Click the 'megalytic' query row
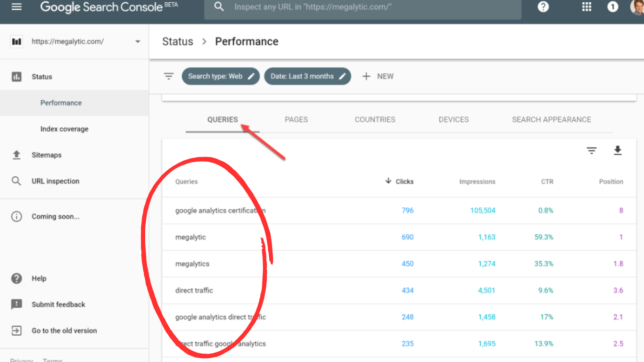The image size is (644, 362). [399, 237]
